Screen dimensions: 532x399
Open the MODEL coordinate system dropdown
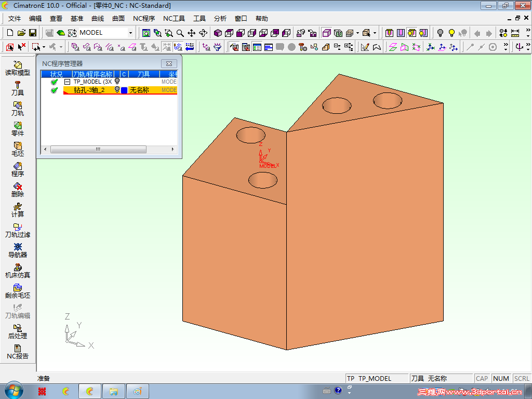[x=130, y=33]
